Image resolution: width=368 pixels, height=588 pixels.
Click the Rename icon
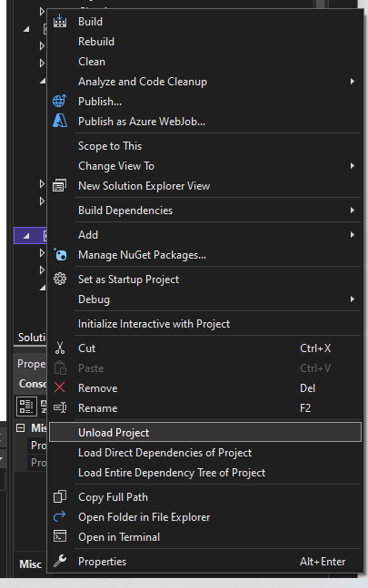60,407
